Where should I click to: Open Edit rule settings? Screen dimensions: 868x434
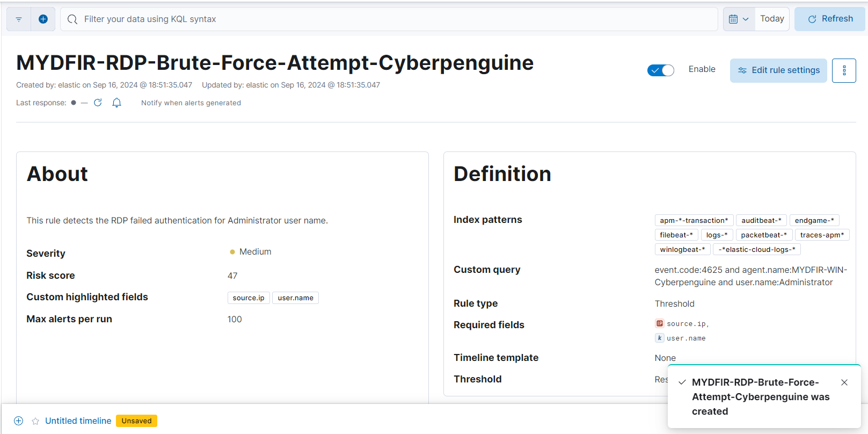[778, 70]
